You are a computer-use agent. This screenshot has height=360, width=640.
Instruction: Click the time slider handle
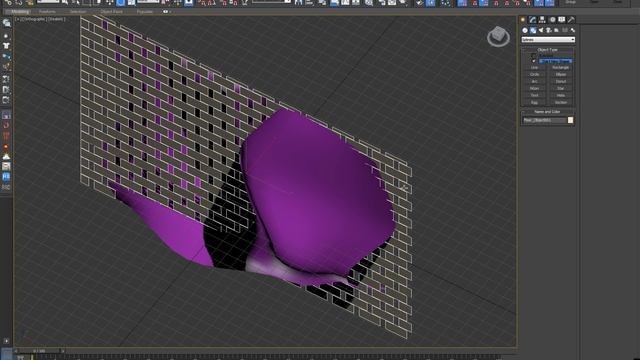coord(40,351)
